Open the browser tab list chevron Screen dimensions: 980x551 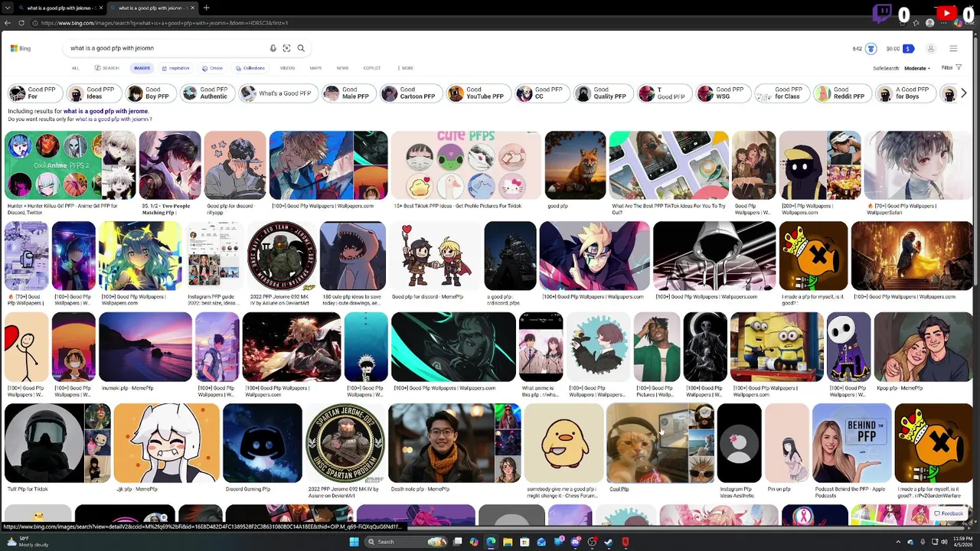pyautogui.click(x=8, y=8)
